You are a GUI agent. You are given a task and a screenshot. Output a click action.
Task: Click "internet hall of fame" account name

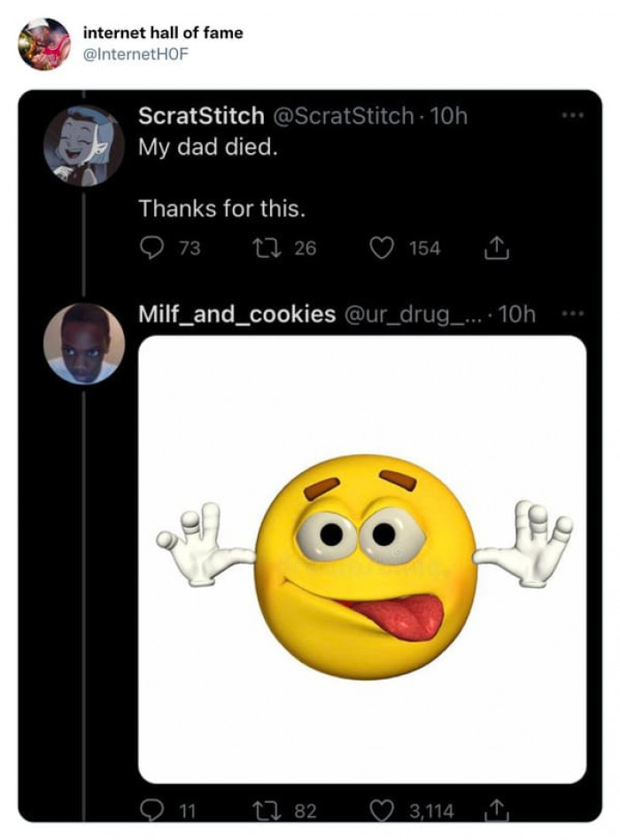[x=162, y=33]
